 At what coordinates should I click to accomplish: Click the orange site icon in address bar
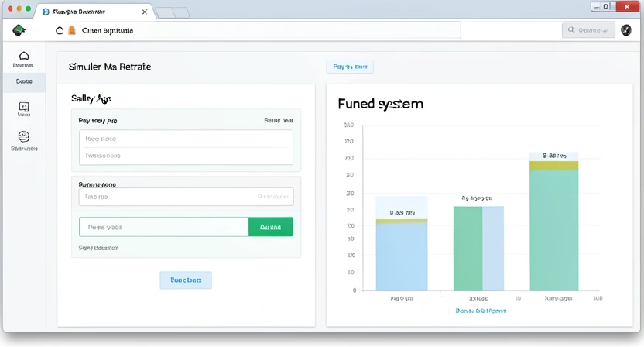click(x=72, y=30)
